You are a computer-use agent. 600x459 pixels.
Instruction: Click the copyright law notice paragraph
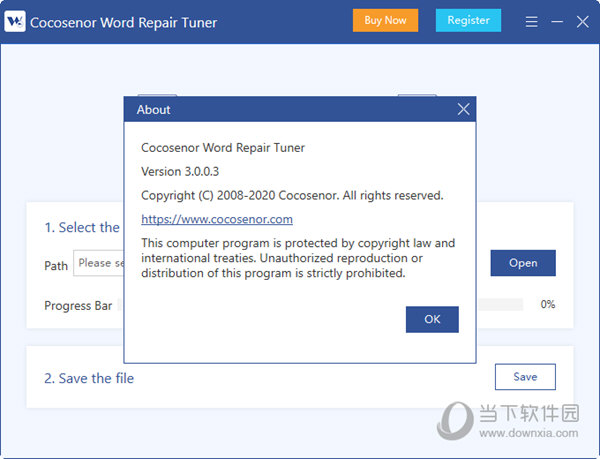pyautogui.click(x=298, y=258)
